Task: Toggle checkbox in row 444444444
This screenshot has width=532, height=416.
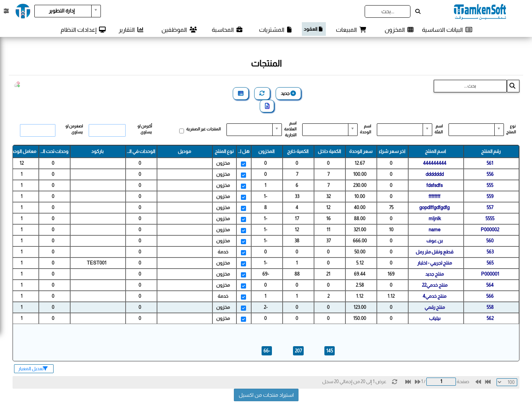Action: pos(243,164)
